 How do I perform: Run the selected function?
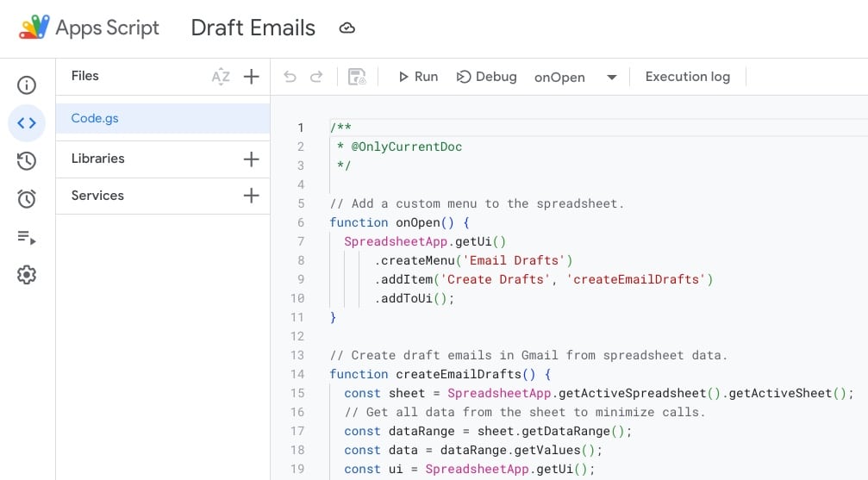[x=417, y=77]
